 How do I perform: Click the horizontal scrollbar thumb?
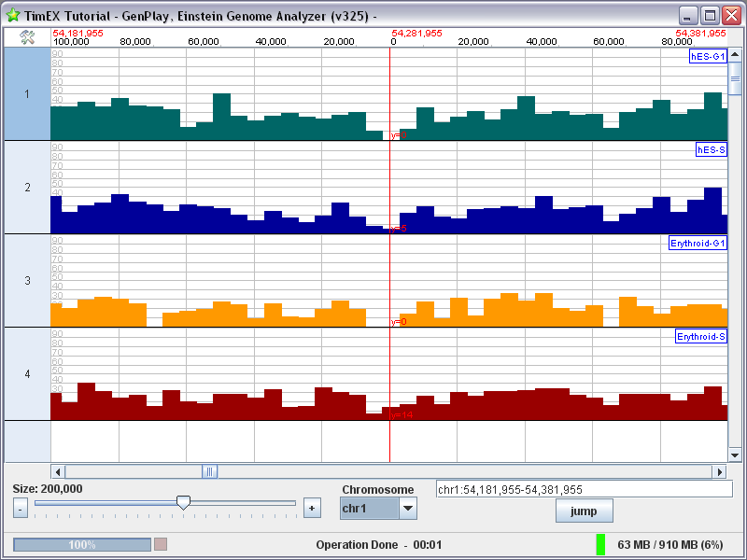coord(210,472)
